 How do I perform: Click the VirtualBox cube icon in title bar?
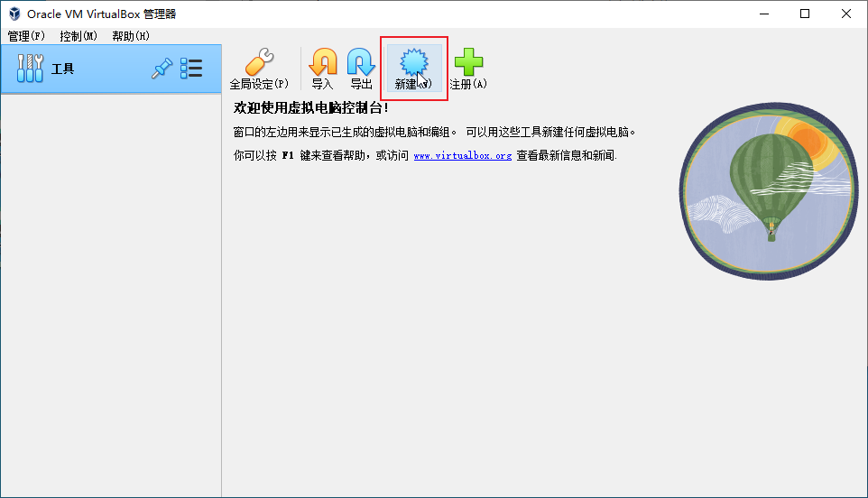tap(14, 14)
